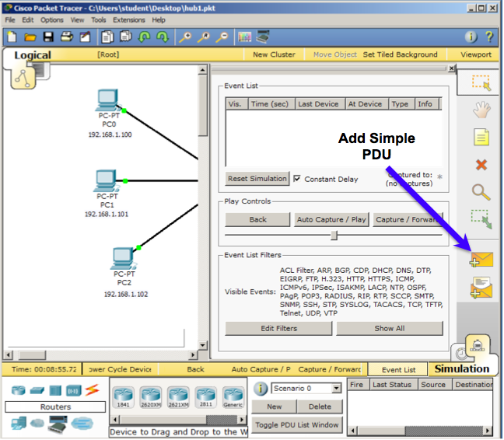The height and width of the screenshot is (440, 504).
Task: Click the New Cluster button
Action: point(274,54)
